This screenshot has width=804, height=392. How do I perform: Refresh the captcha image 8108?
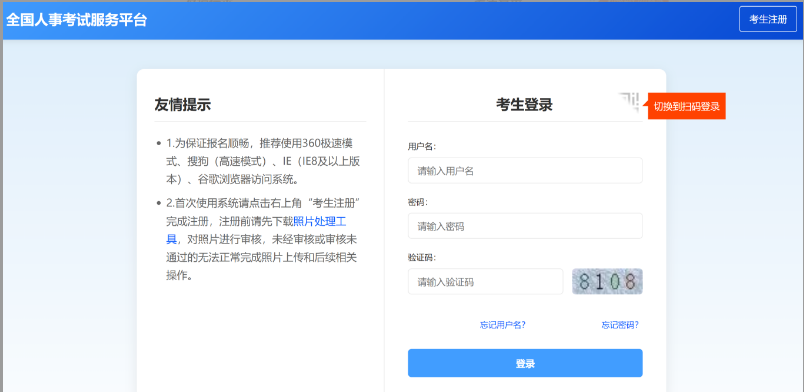pyautogui.click(x=607, y=281)
